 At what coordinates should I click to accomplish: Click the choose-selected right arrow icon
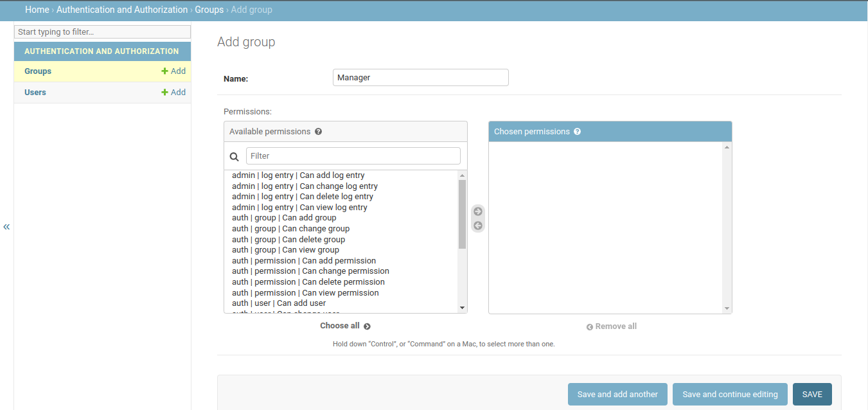(x=477, y=211)
